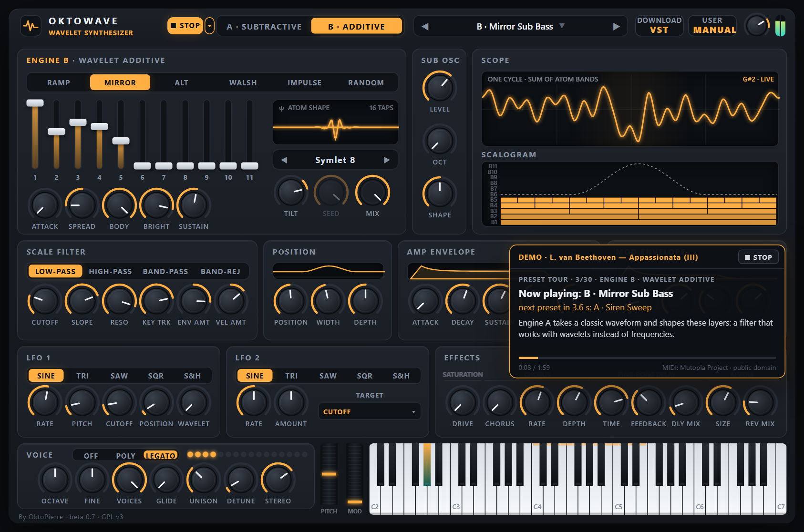Stop the Beethoven demo in popup
The height and width of the screenshot is (532, 804).
[x=758, y=257]
